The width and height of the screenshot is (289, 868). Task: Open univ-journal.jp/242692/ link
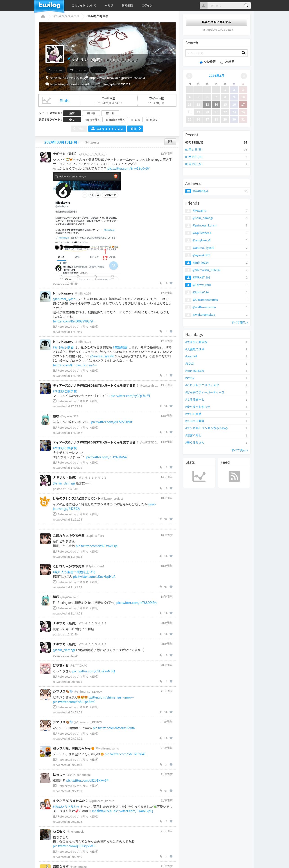pyautogui.click(x=104, y=506)
